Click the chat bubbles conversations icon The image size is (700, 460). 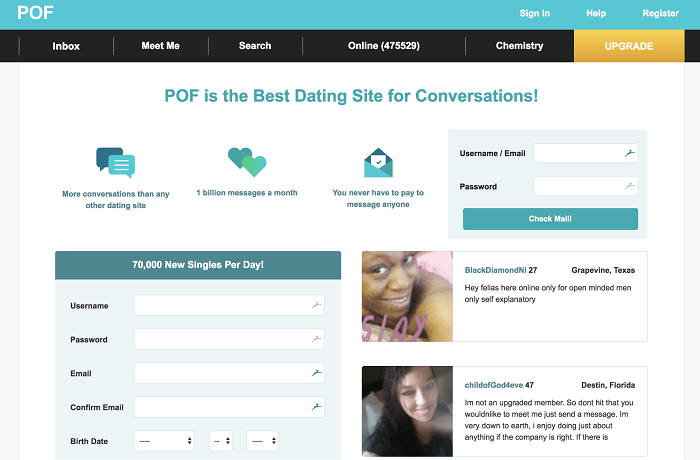pyautogui.click(x=116, y=163)
